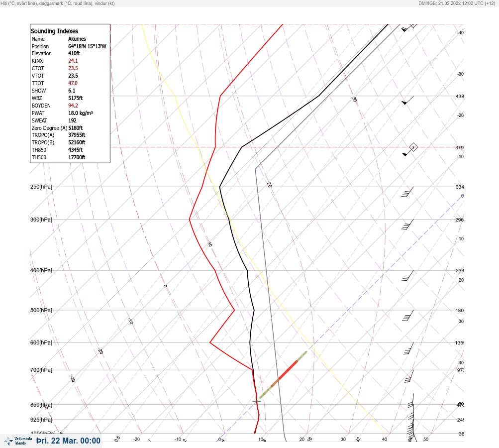
Task: Click BOYDEN value '94.2'
Action: [x=73, y=106]
